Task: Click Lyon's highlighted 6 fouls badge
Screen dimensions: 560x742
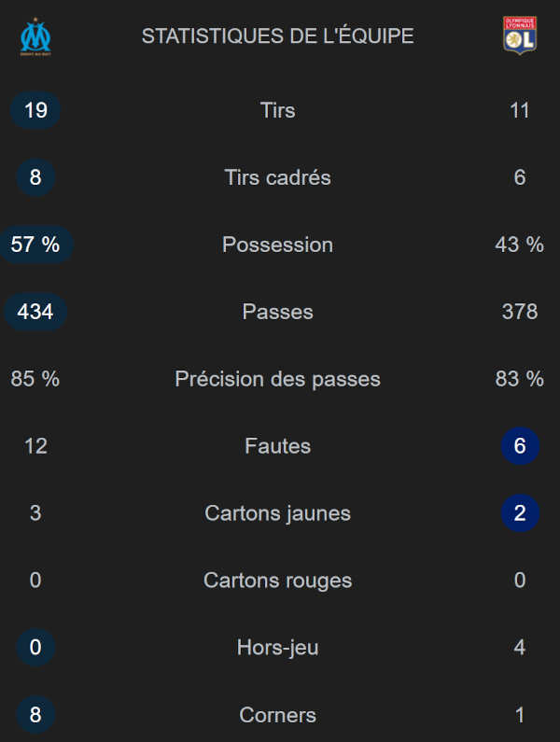Action: 520,446
